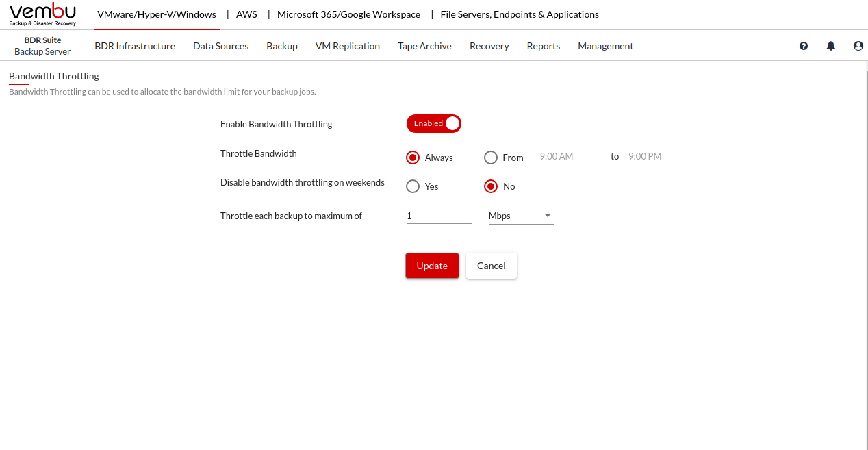Click the throttle maximum value input field
This screenshot has height=450, width=868.
[x=438, y=216]
